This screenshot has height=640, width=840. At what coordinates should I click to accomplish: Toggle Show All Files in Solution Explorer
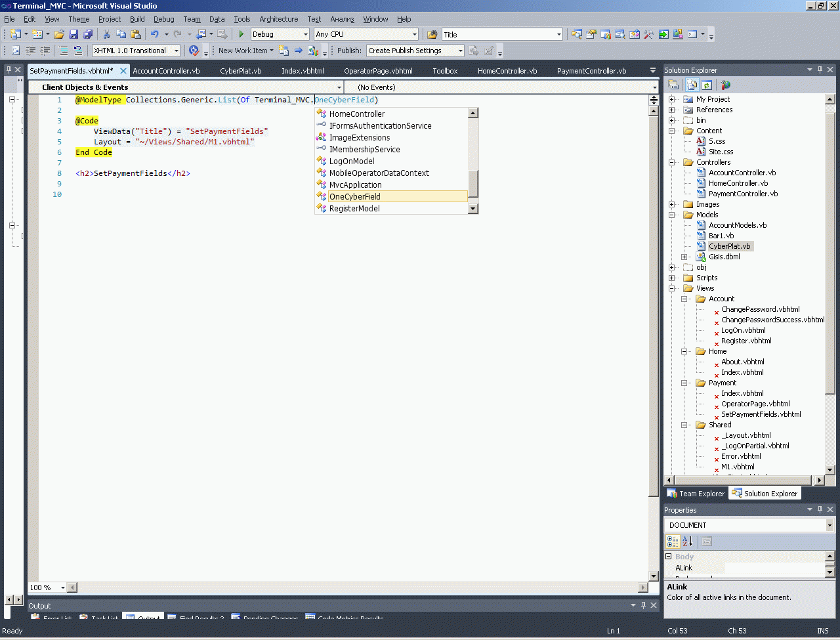(x=692, y=85)
